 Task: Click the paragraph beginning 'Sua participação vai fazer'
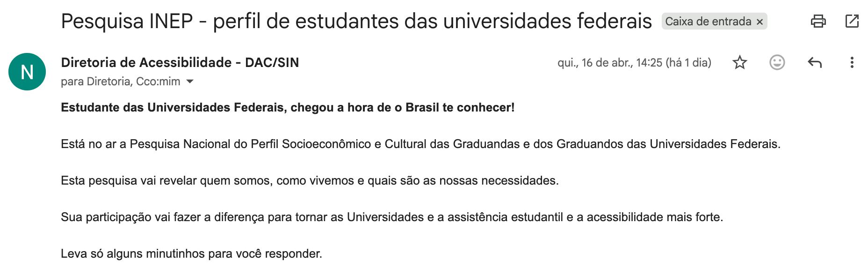point(391,217)
